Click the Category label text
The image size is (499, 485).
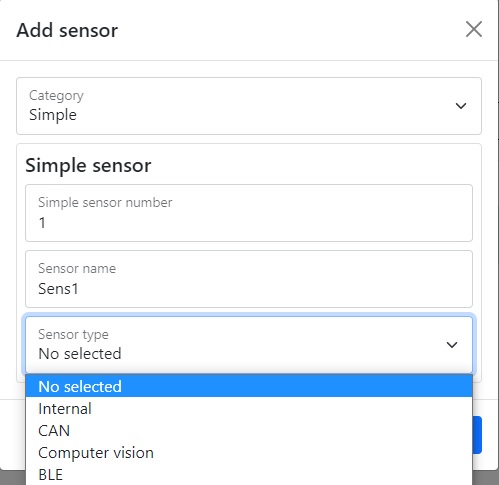tap(56, 96)
